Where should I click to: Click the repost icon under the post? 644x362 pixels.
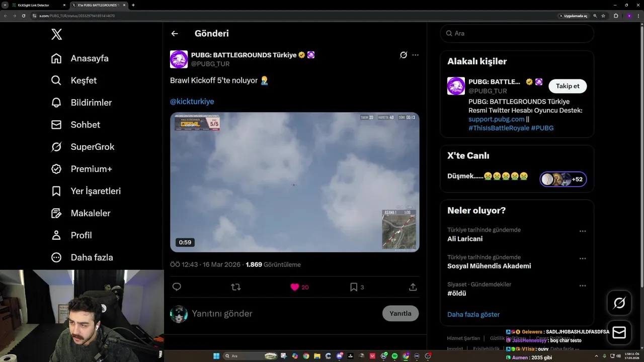(x=235, y=287)
